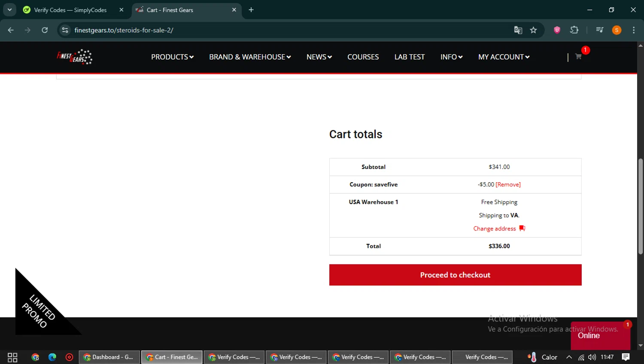Click the Finest Gears logo
The width and height of the screenshot is (644, 364).
pos(75,57)
